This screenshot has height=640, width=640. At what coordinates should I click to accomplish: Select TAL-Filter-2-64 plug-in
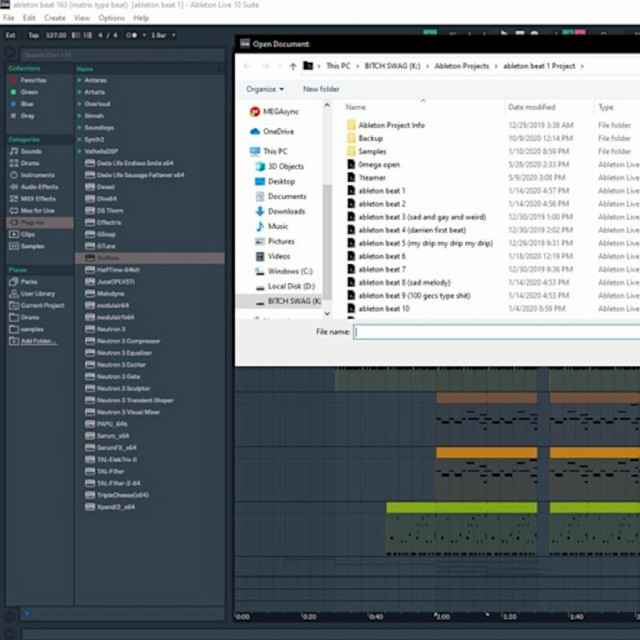118,483
